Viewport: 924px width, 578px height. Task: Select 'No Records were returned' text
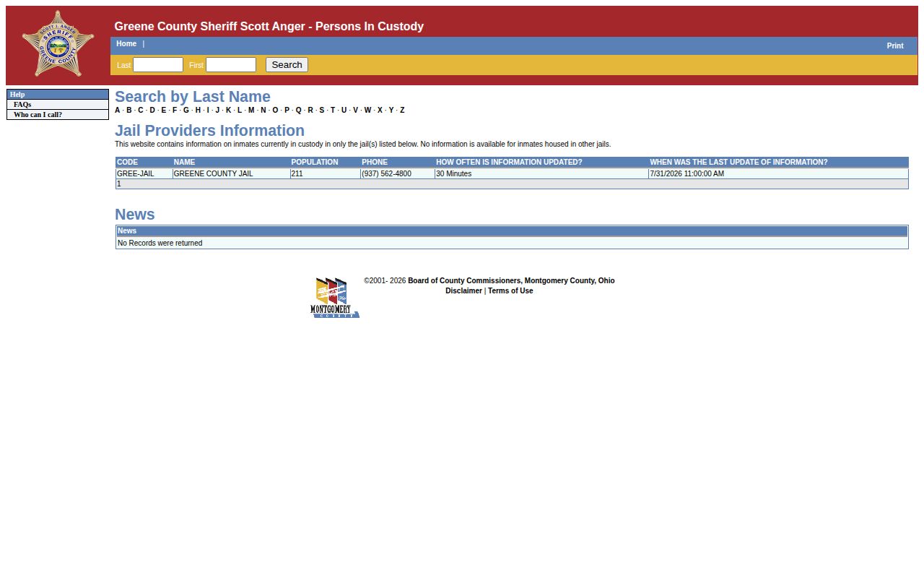(160, 243)
